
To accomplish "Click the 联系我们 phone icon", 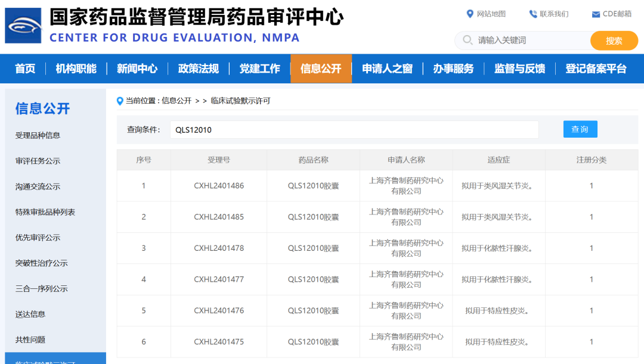I will pyautogui.click(x=532, y=14).
